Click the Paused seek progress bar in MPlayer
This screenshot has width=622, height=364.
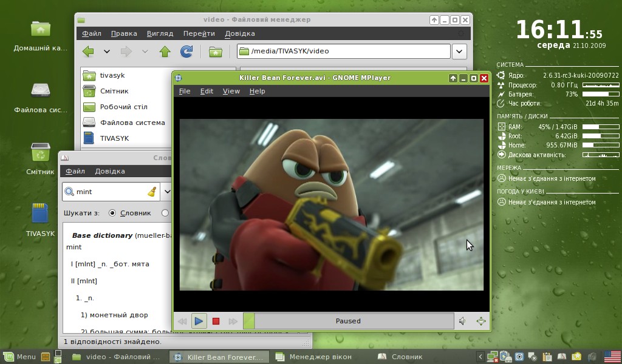pyautogui.click(x=348, y=321)
